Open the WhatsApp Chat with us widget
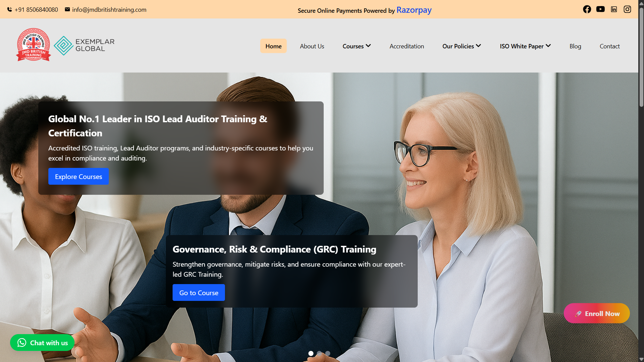This screenshot has height=362, width=644. pyautogui.click(x=42, y=343)
